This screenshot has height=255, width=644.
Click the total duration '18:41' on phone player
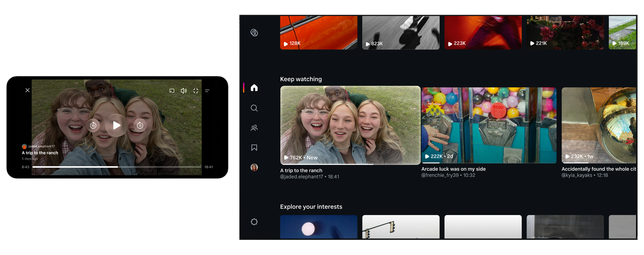point(209,167)
